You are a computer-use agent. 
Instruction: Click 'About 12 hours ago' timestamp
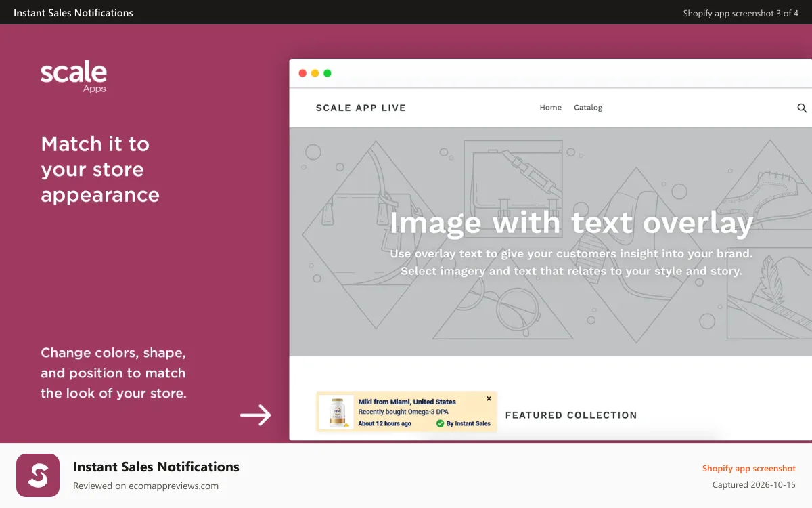pos(384,423)
